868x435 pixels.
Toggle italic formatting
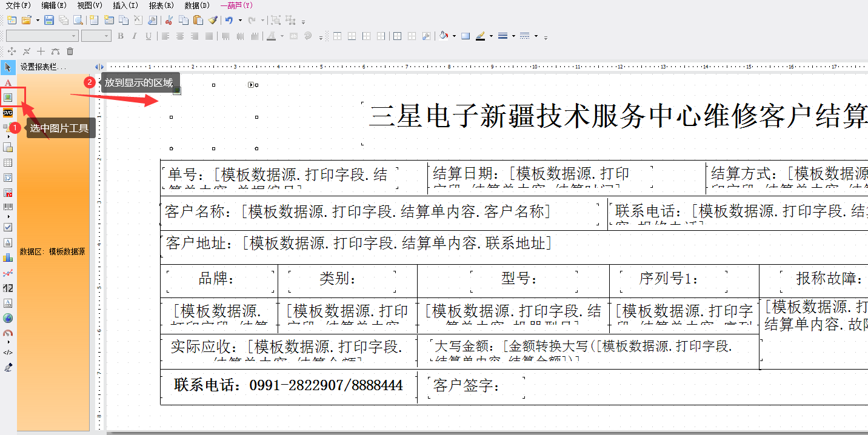[x=135, y=36]
